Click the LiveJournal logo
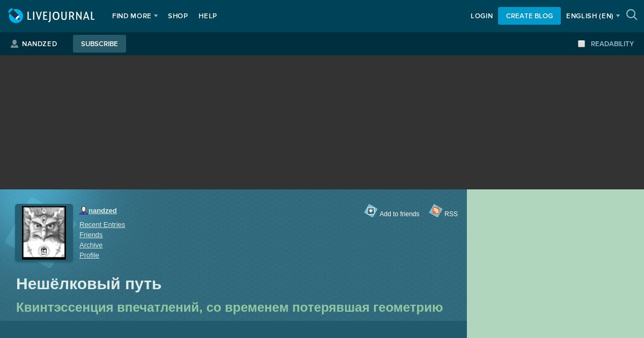Viewport: 644px width, 338px height. 52,16
